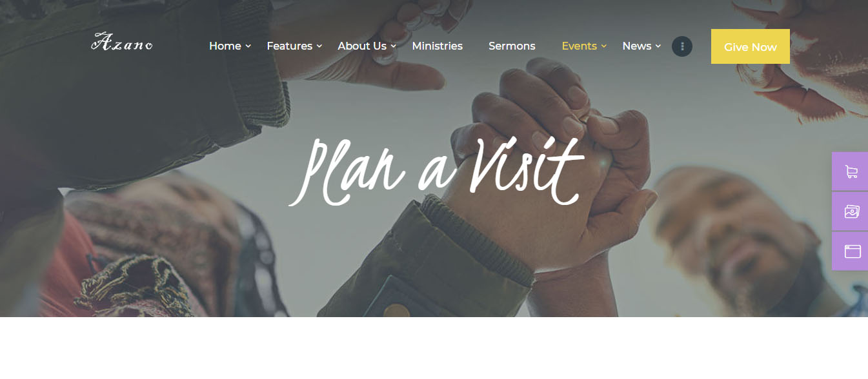Expand the About Us dropdown arrow
The height and width of the screenshot is (379, 868).
[394, 46]
